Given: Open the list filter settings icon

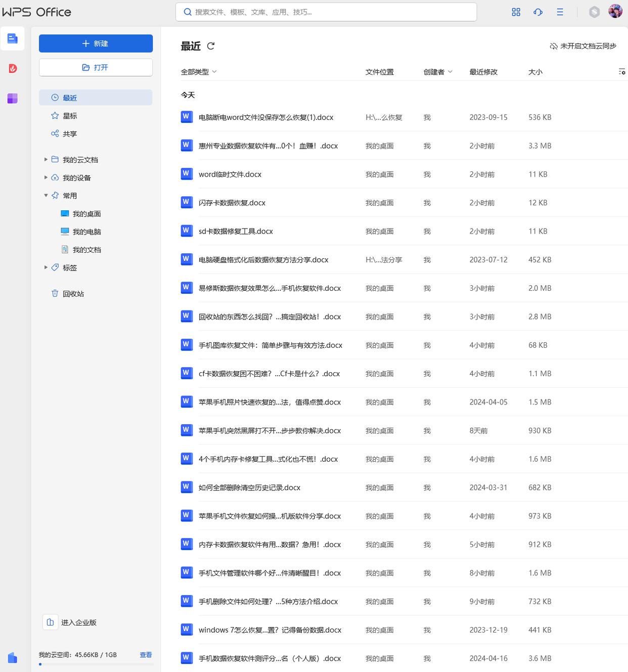Looking at the screenshot, I should [621, 72].
